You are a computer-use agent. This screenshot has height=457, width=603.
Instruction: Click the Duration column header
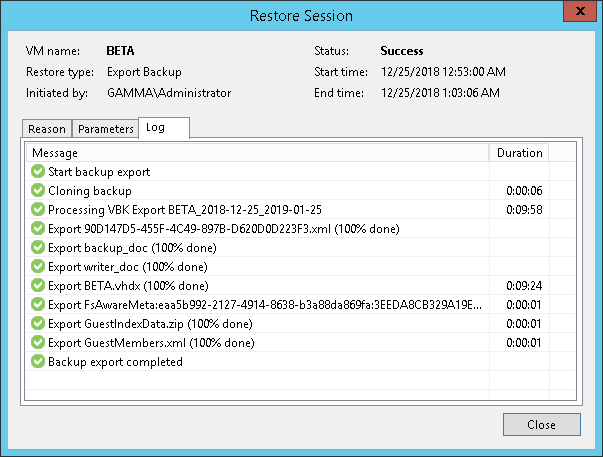pos(519,153)
